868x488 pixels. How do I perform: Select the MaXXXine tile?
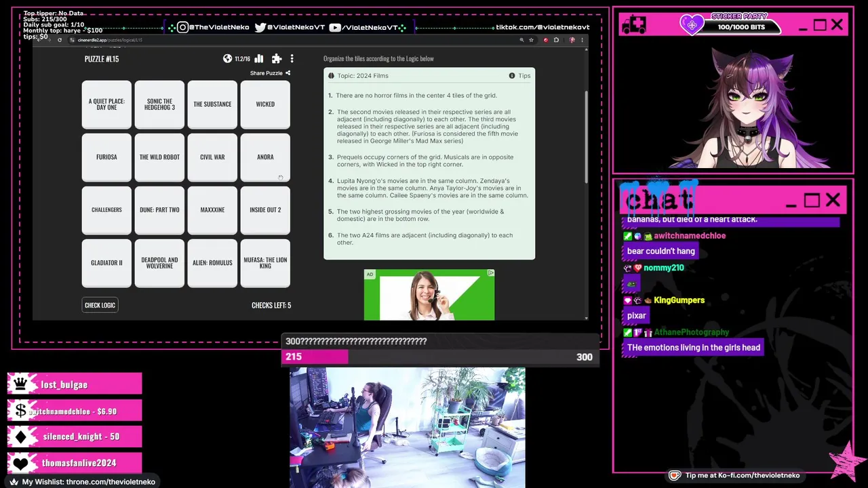tap(212, 210)
